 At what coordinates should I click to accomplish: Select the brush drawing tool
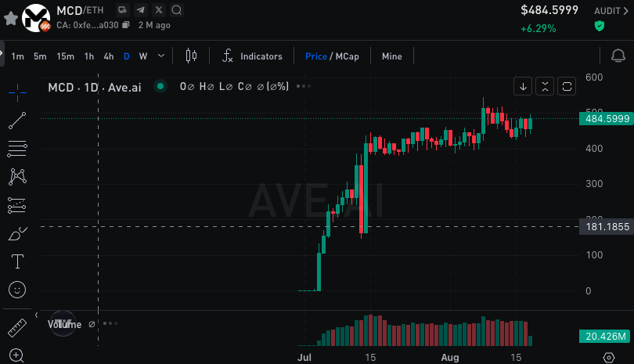coord(17,233)
